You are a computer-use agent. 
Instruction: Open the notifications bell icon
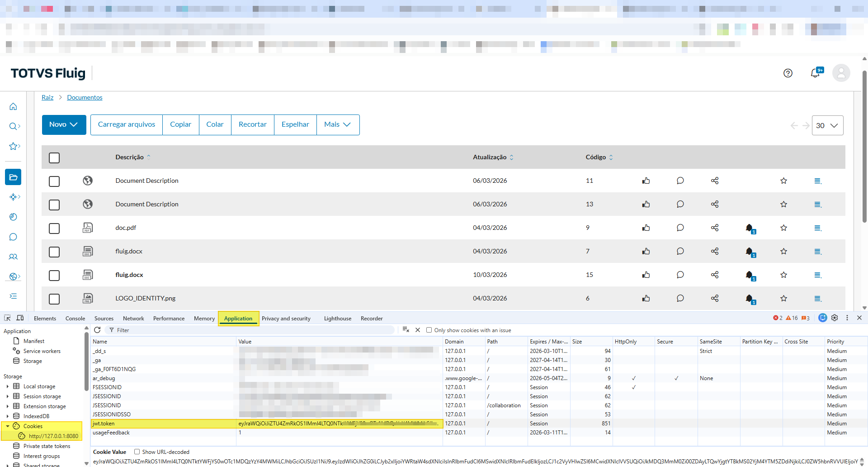pos(816,73)
